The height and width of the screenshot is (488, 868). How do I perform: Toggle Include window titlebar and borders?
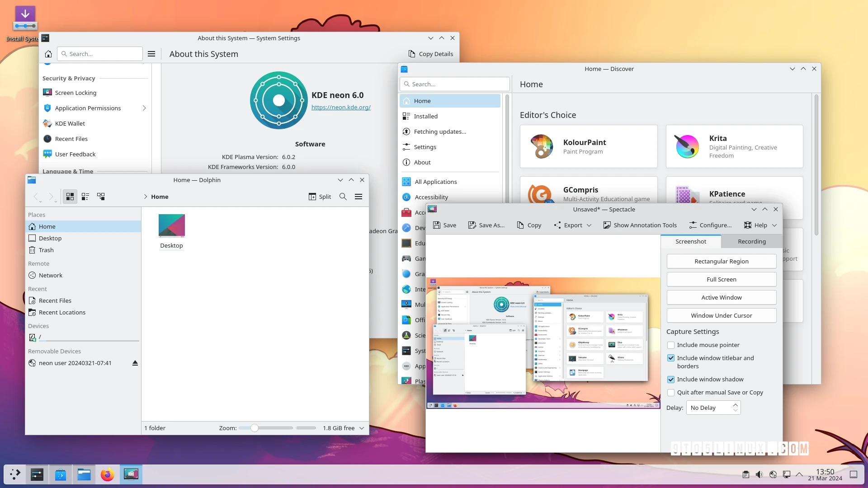[x=671, y=357]
